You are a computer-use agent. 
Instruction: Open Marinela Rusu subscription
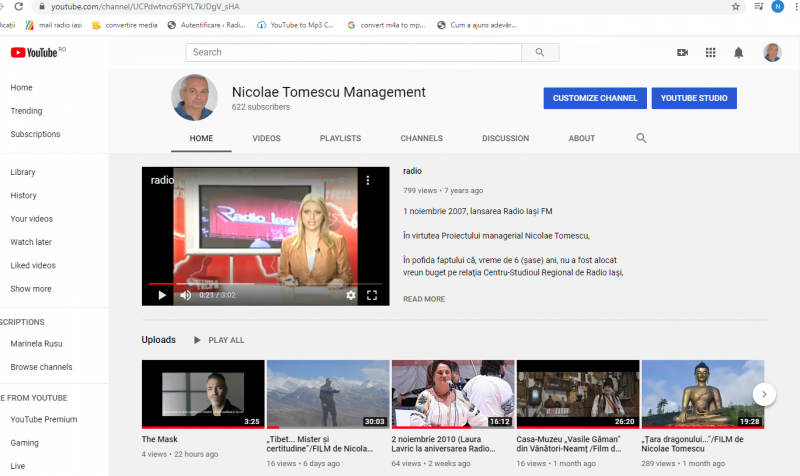(36, 344)
